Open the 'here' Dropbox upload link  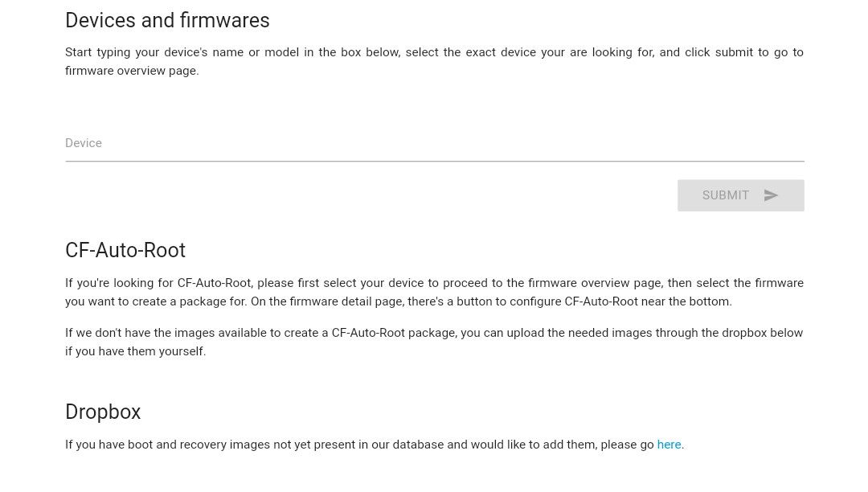pos(669,445)
